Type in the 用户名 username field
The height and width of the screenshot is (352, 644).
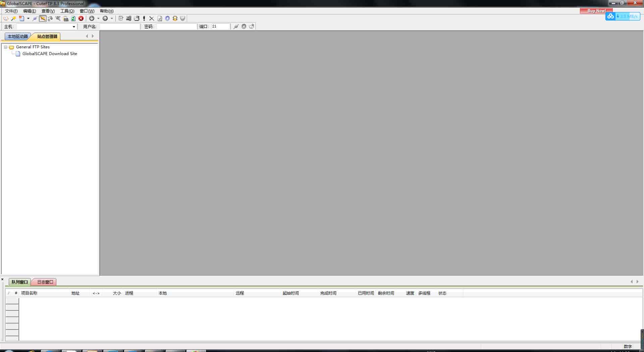click(119, 27)
